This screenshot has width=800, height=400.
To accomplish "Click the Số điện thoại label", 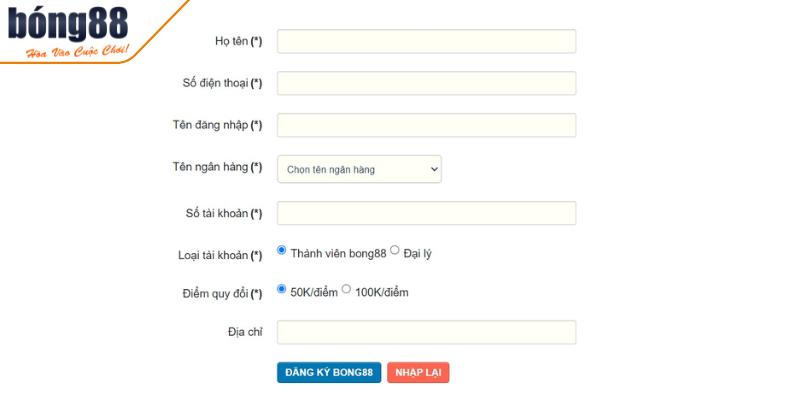I will click(x=223, y=84).
